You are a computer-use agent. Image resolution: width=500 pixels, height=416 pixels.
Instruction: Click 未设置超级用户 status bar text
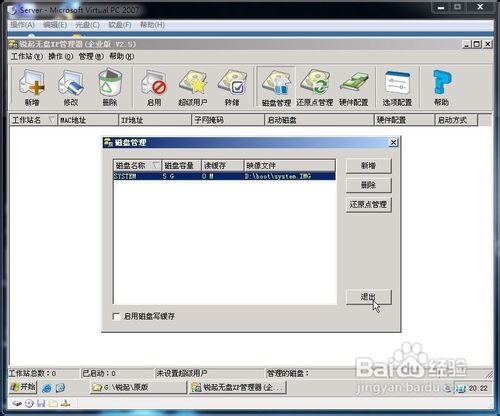[x=182, y=373]
